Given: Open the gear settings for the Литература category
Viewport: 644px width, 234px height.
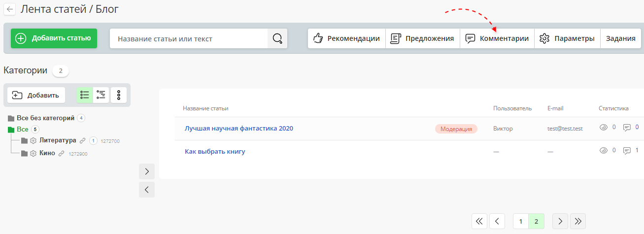Looking at the screenshot, I should (34, 141).
